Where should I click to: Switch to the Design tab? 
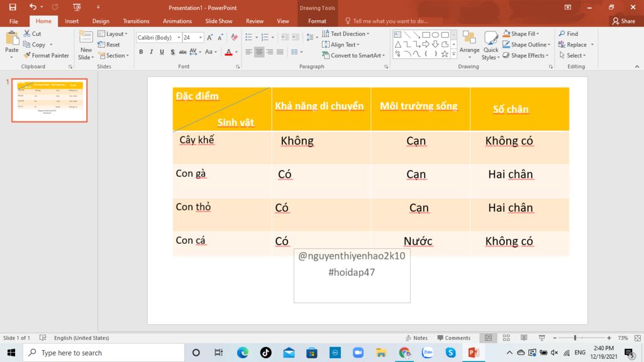(x=101, y=21)
